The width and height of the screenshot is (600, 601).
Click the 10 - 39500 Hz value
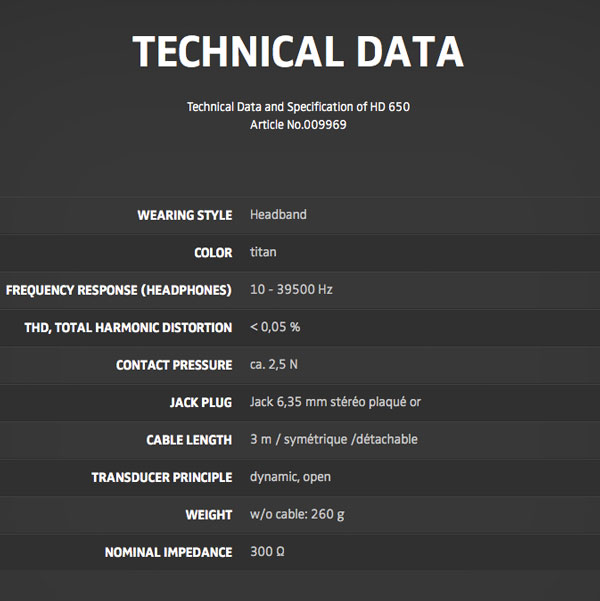pos(291,289)
